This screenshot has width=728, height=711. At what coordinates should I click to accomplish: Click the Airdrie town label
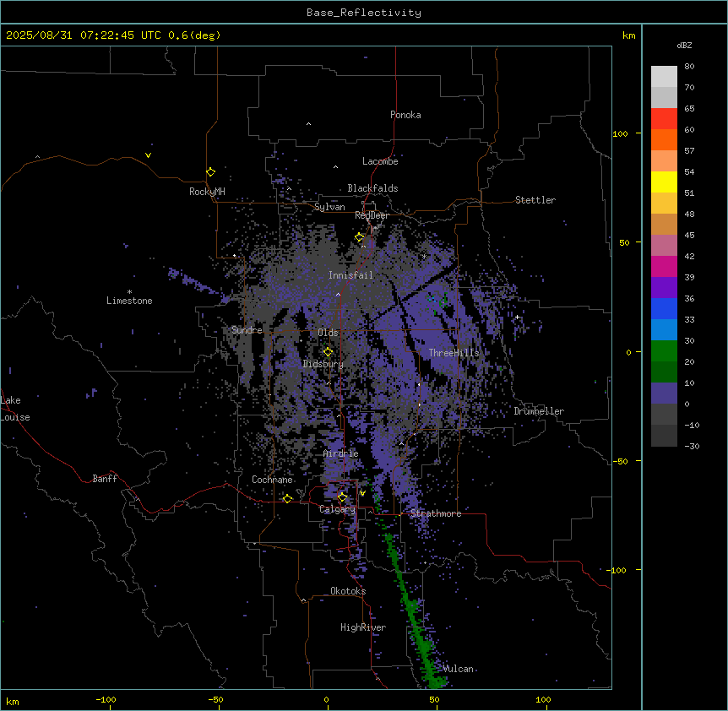pyautogui.click(x=340, y=453)
